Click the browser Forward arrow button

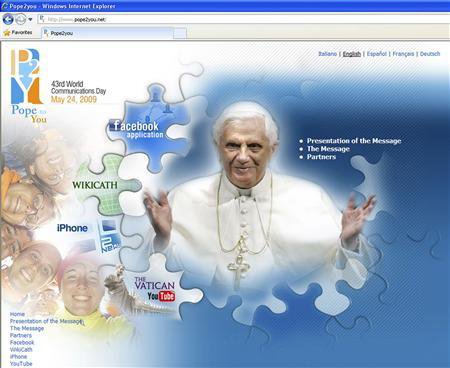tap(21, 19)
